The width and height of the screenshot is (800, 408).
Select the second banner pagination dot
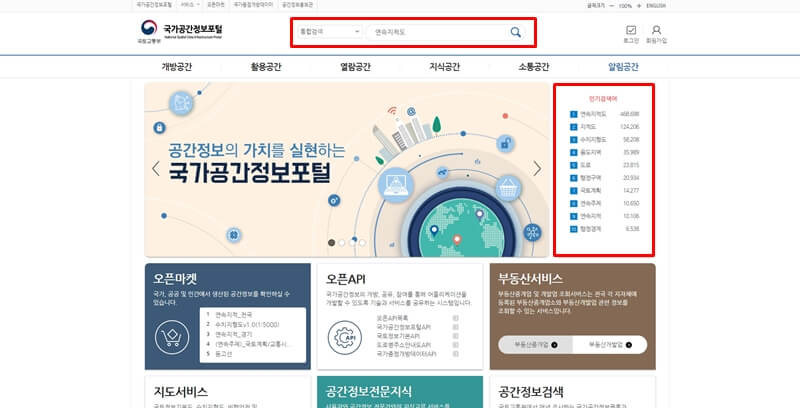click(342, 243)
